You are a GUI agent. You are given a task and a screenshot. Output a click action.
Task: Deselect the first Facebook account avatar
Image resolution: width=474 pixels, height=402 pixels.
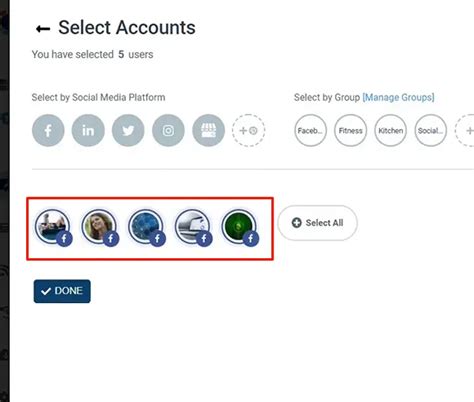[53, 228]
